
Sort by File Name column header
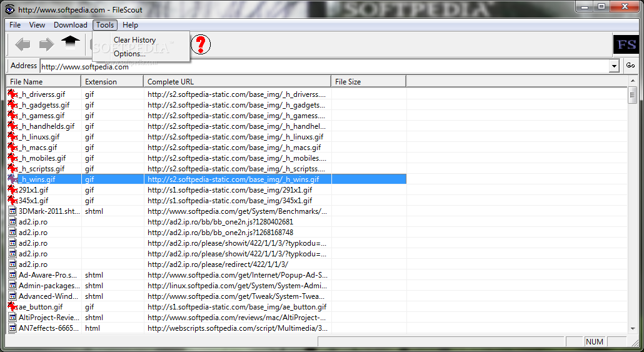click(44, 81)
